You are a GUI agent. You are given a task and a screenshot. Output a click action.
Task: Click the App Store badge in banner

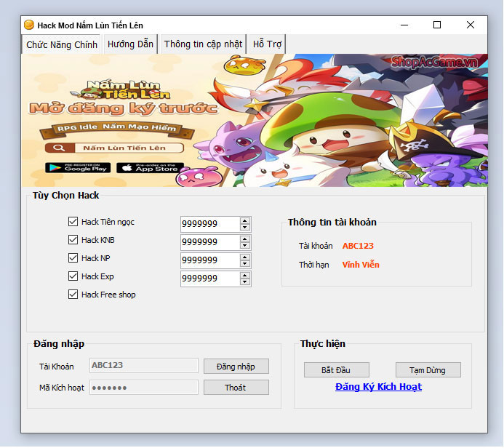150,168
